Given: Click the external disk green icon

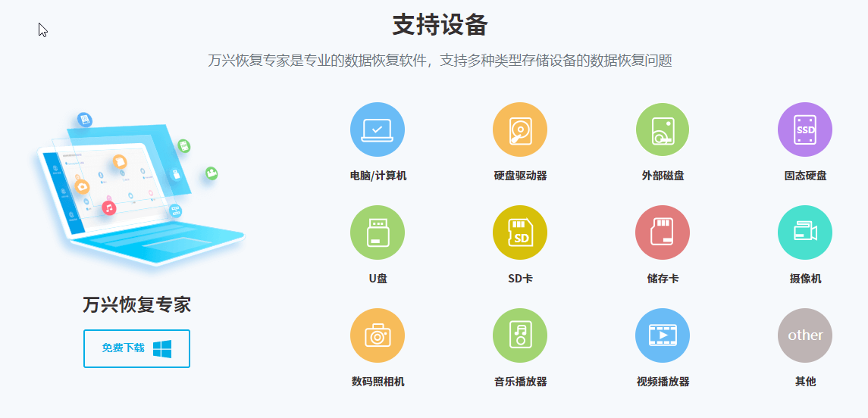Looking at the screenshot, I should [x=663, y=129].
